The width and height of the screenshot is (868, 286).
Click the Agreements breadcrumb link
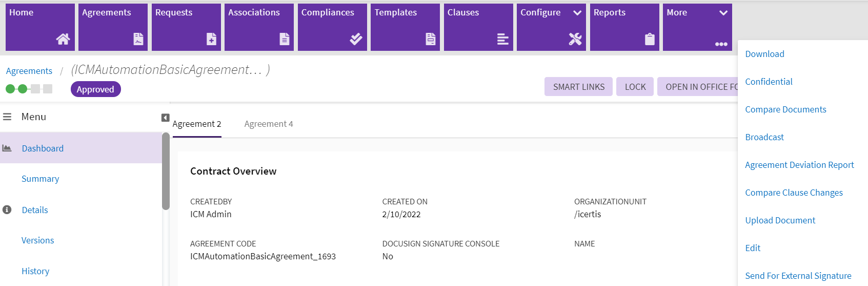pyautogui.click(x=29, y=71)
